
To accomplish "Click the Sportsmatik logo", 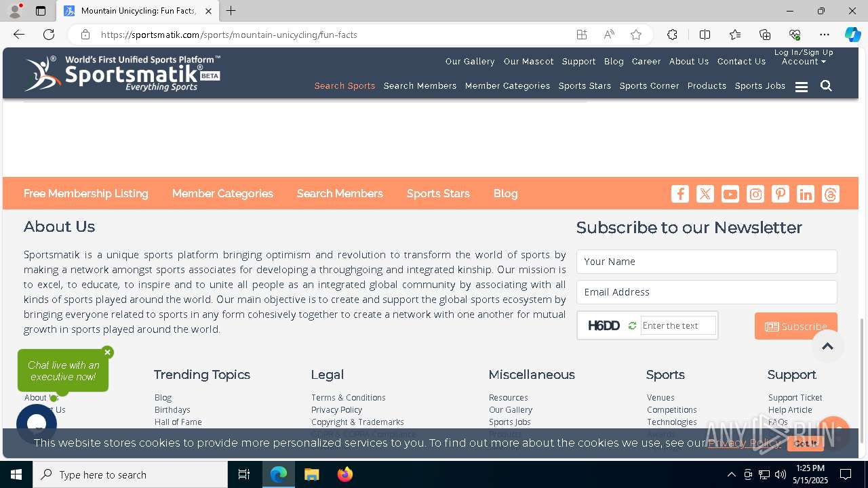I will (122, 73).
